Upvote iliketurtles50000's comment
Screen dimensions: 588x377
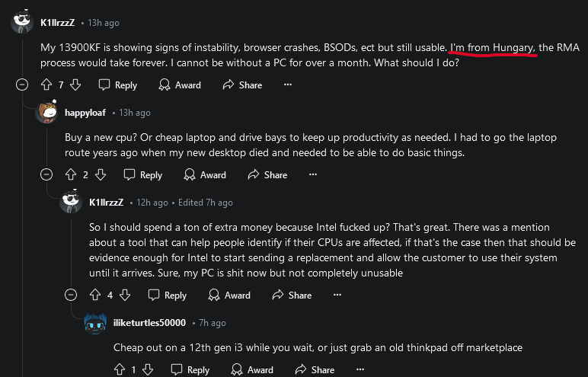[x=120, y=370]
